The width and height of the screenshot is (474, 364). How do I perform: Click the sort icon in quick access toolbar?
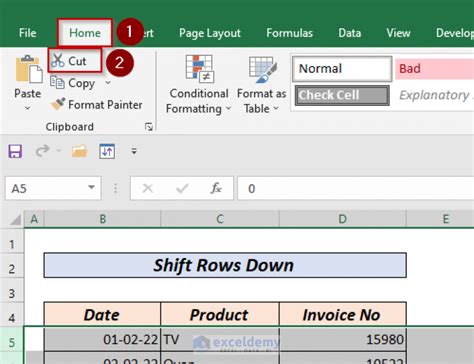pyautogui.click(x=107, y=151)
